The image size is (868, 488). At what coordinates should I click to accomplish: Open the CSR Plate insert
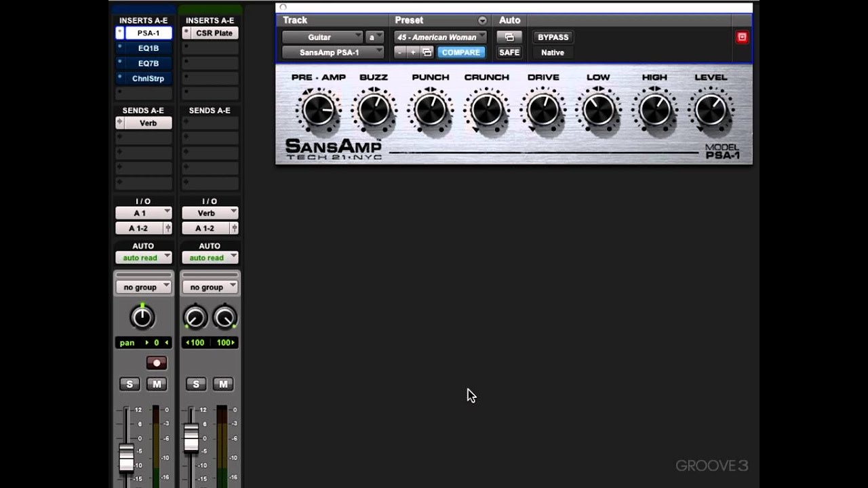coord(214,33)
